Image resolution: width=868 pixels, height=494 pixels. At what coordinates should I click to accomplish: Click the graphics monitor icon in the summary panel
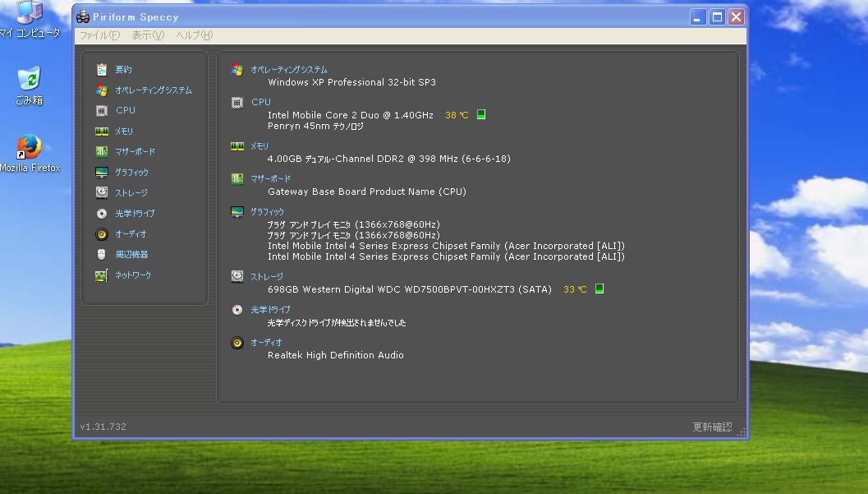click(237, 212)
